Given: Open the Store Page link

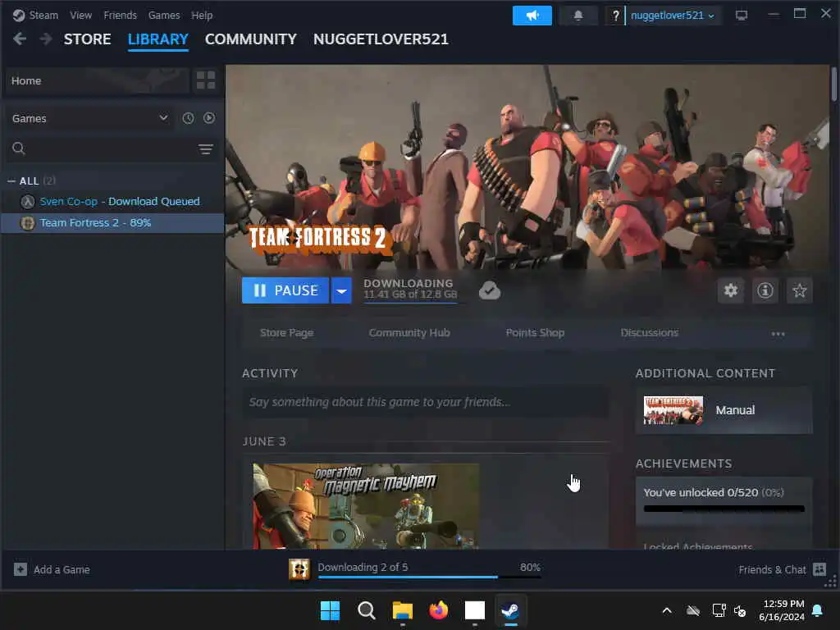Looking at the screenshot, I should tap(286, 333).
